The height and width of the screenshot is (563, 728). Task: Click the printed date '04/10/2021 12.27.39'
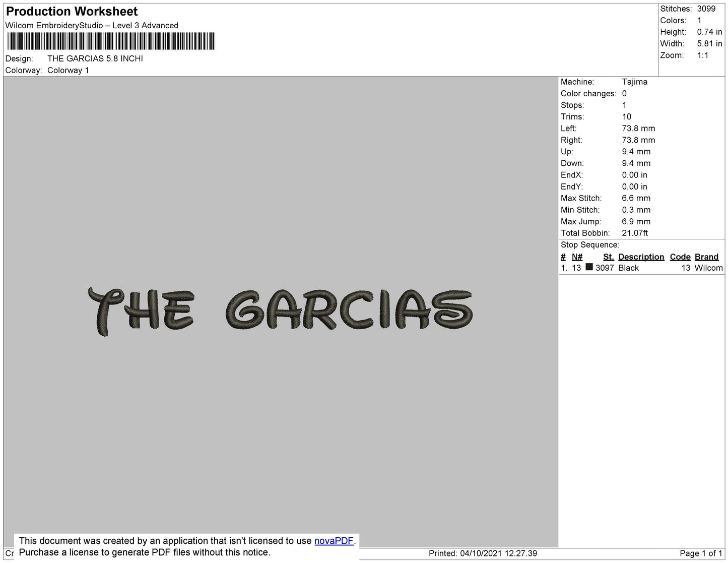pos(498,553)
